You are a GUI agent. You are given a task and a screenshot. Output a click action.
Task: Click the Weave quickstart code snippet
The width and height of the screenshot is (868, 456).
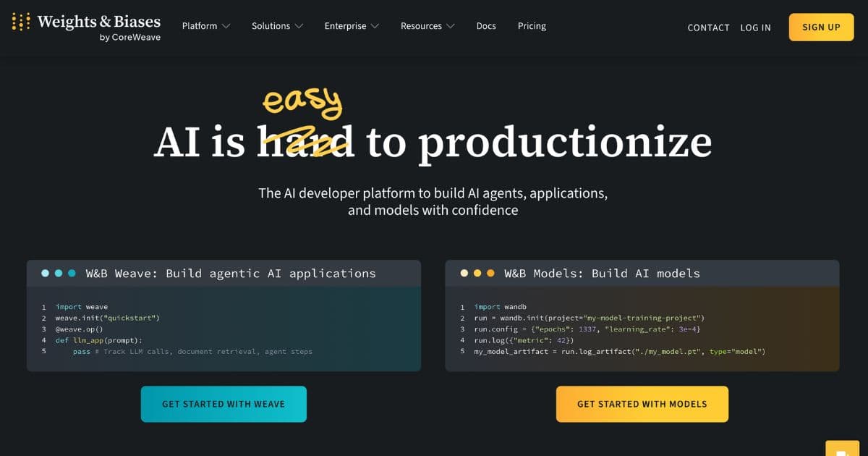tap(181, 329)
